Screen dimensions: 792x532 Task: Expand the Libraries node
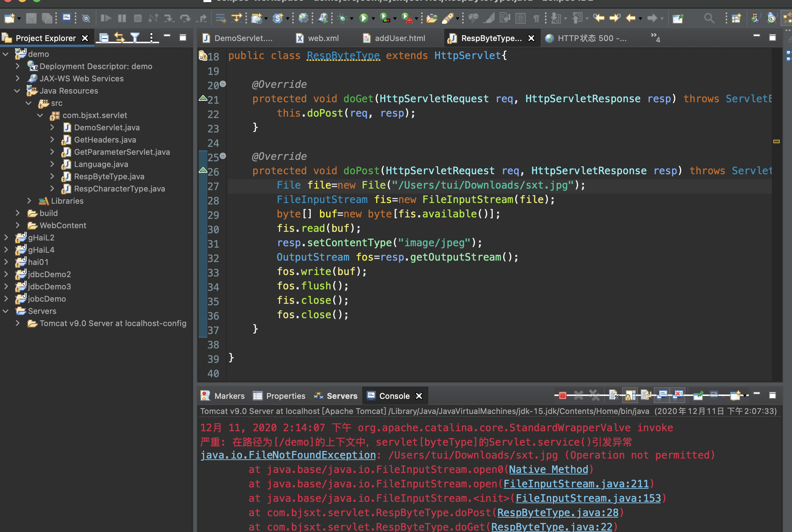pos(29,201)
